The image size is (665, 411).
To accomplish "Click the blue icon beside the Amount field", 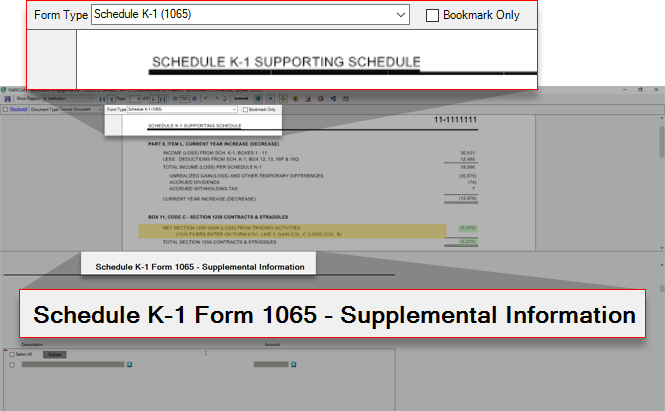I will (293, 364).
